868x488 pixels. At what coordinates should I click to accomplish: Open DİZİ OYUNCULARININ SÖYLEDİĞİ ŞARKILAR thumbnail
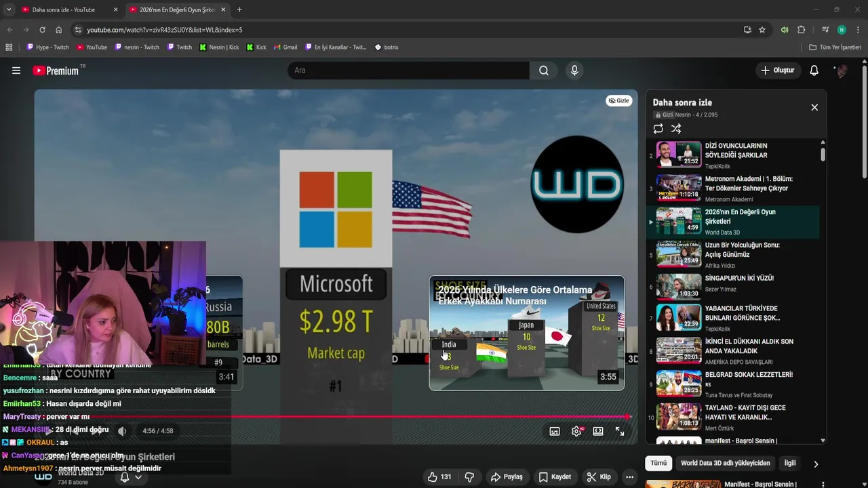coord(678,155)
